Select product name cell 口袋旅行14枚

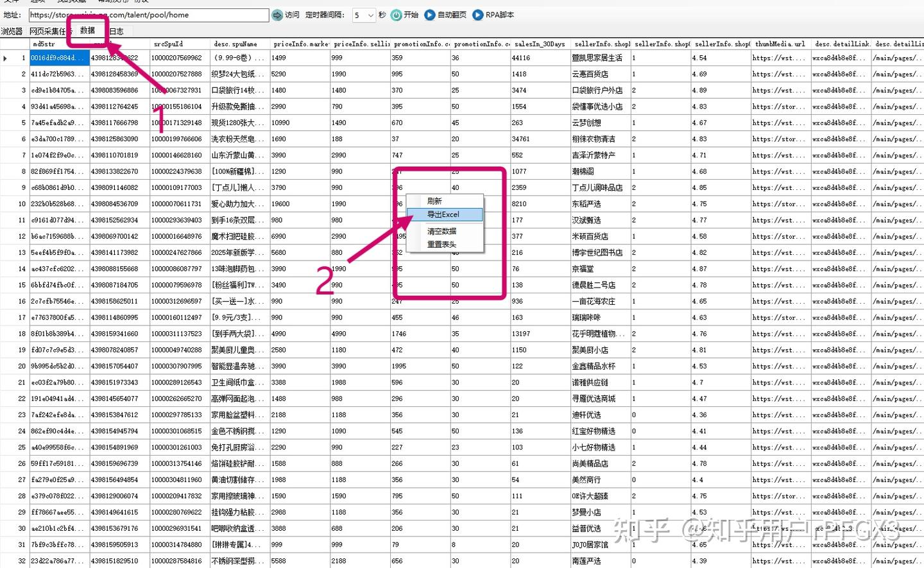tap(240, 90)
